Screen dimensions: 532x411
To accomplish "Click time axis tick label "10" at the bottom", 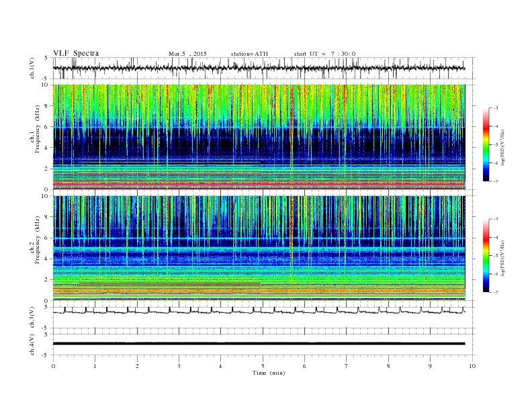I will 472,366.
